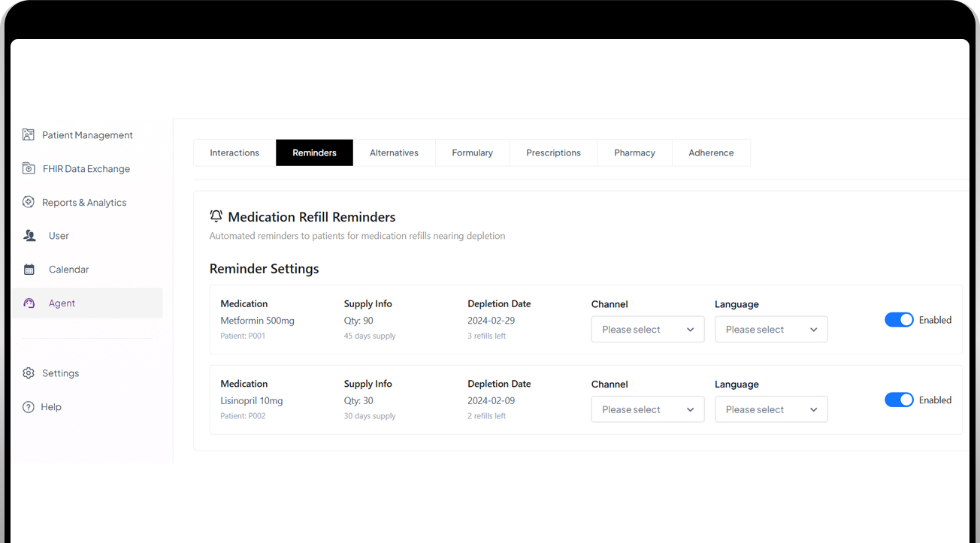The height and width of the screenshot is (543, 980).
Task: Switch to the Formulary tab
Action: click(x=472, y=152)
